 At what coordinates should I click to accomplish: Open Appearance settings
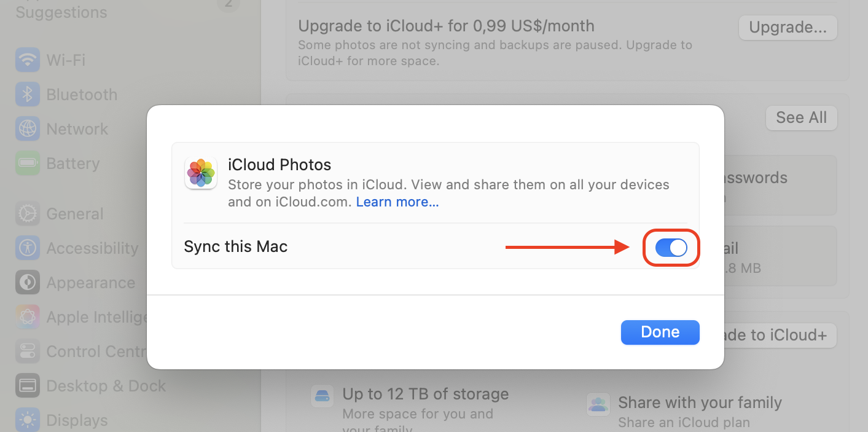coord(91,282)
